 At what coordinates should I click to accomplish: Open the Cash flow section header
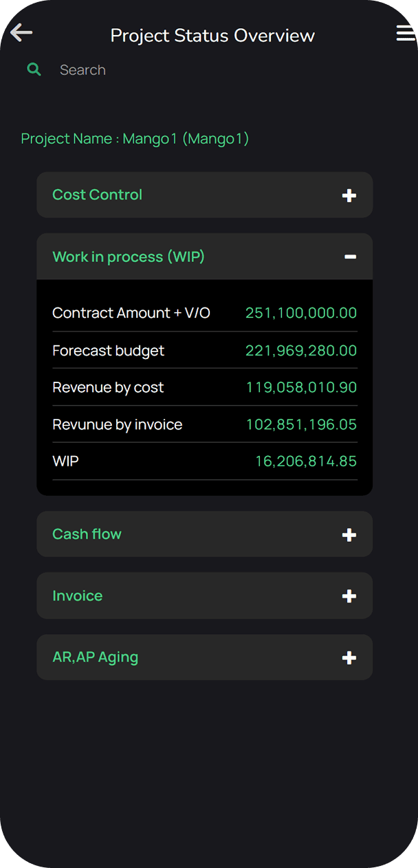point(87,534)
